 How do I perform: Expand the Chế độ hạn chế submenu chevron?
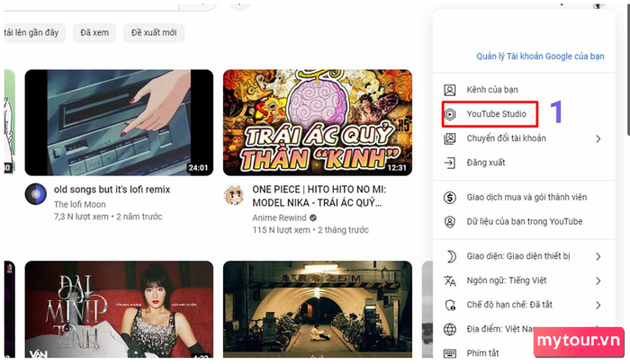pos(598,305)
